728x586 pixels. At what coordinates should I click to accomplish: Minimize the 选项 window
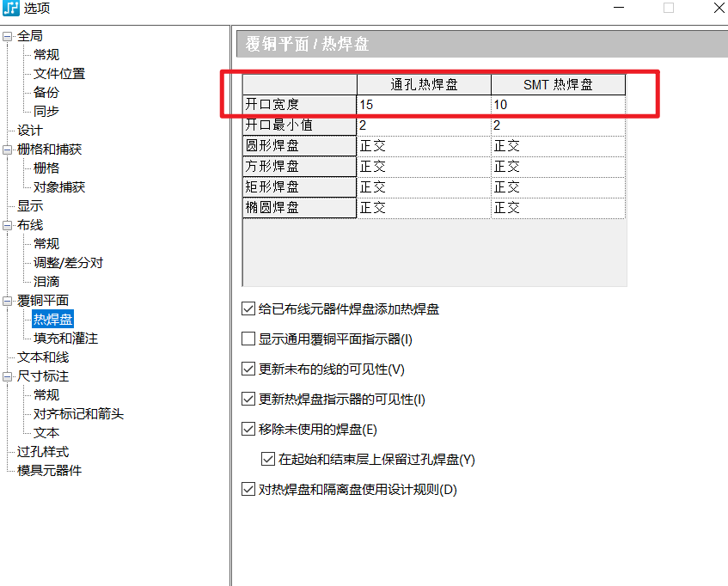pyautogui.click(x=619, y=8)
